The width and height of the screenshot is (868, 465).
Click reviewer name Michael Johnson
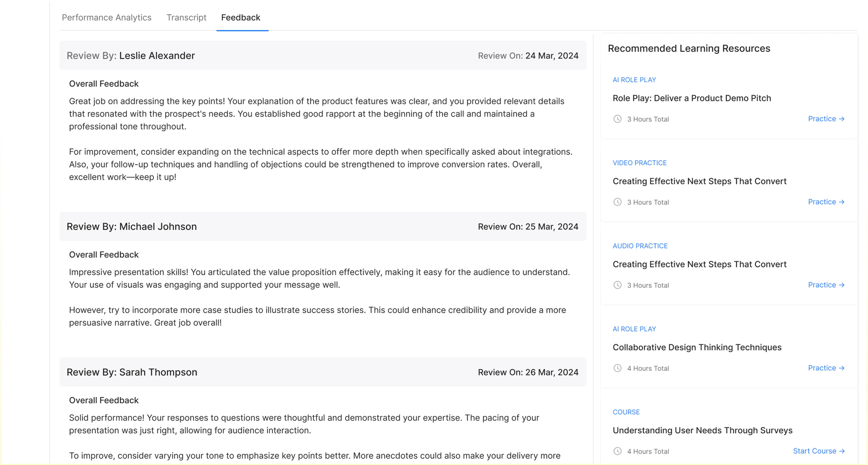click(158, 226)
